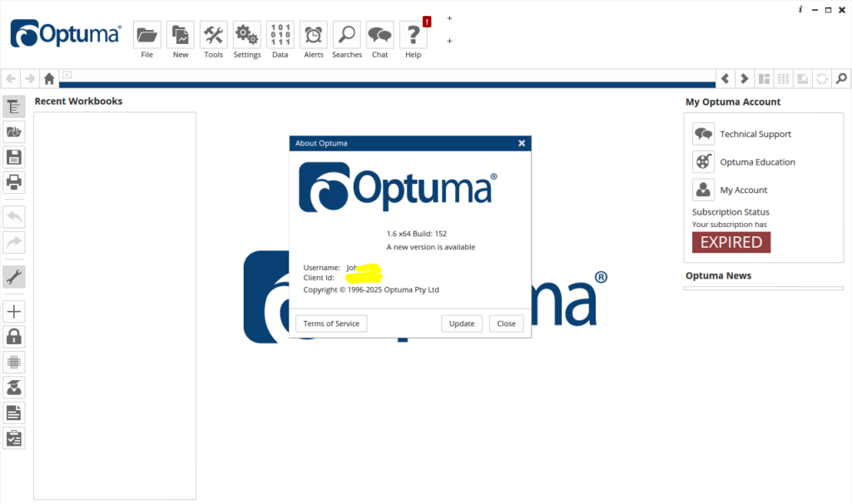
Task: Click Terms of Service button
Action: pyautogui.click(x=331, y=324)
